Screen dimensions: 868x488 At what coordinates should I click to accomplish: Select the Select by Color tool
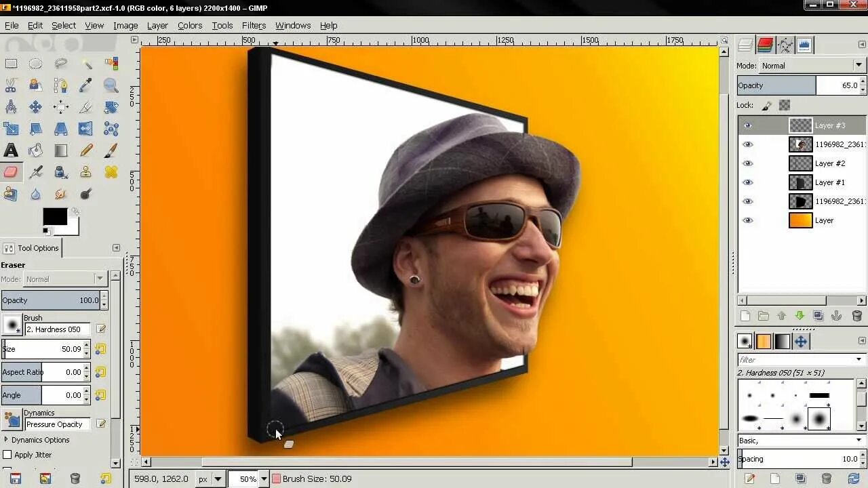111,64
